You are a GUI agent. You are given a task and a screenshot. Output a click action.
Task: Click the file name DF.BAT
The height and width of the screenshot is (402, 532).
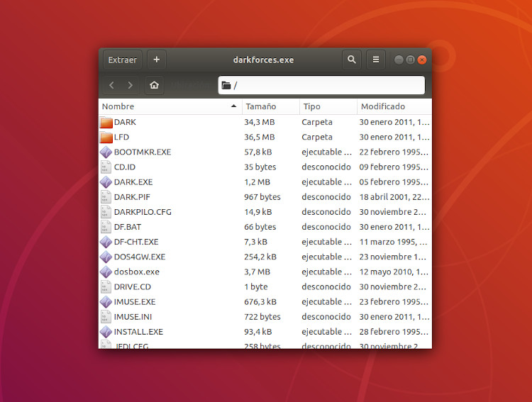[x=128, y=227]
